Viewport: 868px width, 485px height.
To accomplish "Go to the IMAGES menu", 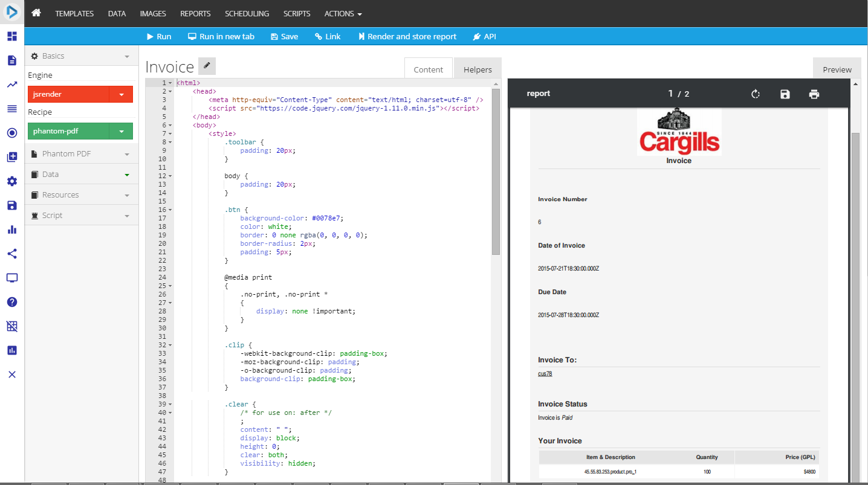I will 153,13.
